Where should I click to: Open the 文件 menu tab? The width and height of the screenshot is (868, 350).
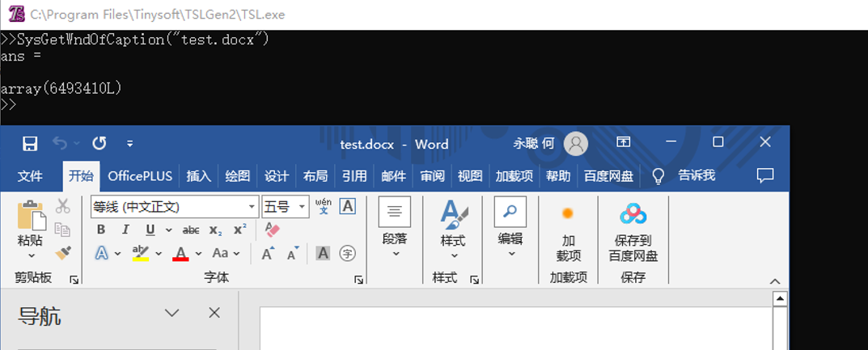click(x=30, y=175)
